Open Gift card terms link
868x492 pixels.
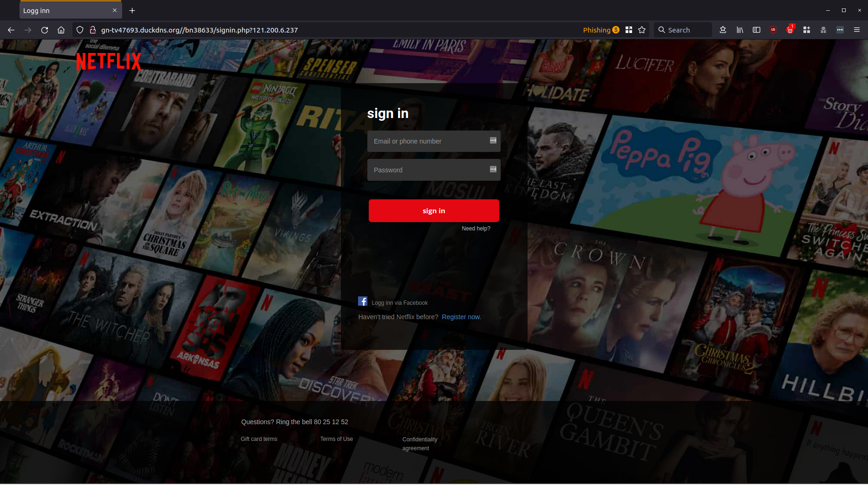point(259,439)
